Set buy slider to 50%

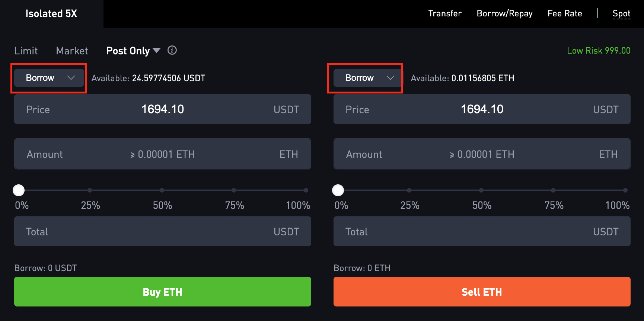[162, 190]
